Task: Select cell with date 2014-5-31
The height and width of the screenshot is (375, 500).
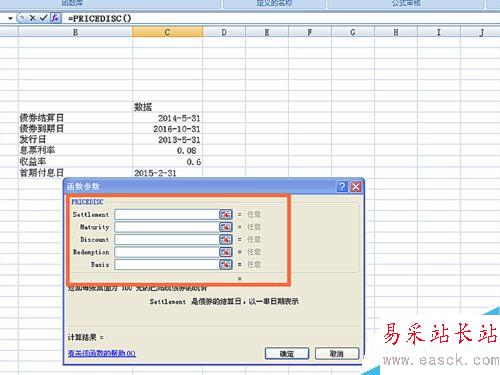Action: tap(167, 118)
